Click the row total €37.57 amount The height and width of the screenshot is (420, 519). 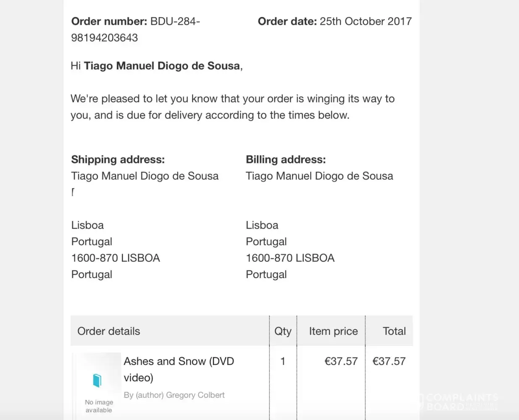pos(389,361)
